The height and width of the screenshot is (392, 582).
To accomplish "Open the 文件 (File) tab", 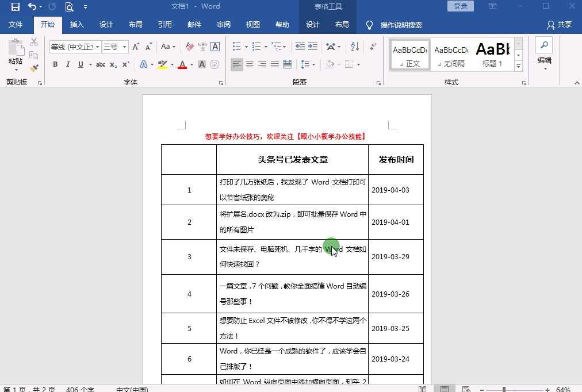I will pyautogui.click(x=16, y=25).
